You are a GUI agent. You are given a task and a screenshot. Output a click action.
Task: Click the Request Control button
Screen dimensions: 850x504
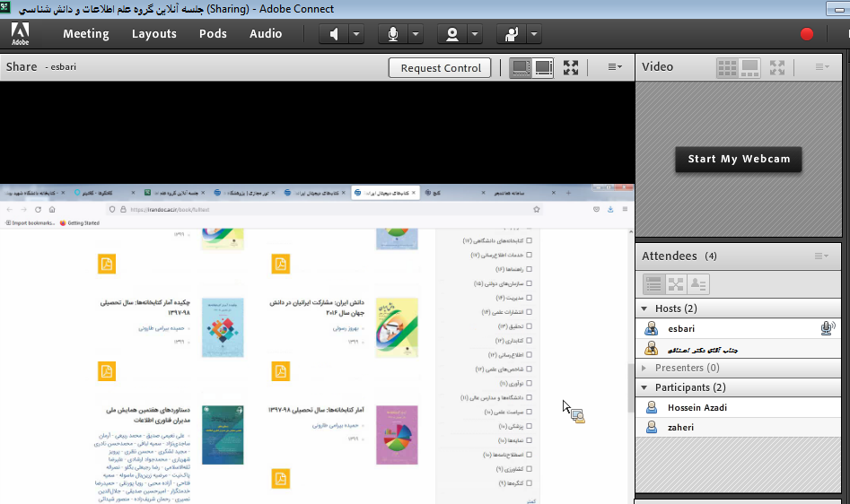441,67
